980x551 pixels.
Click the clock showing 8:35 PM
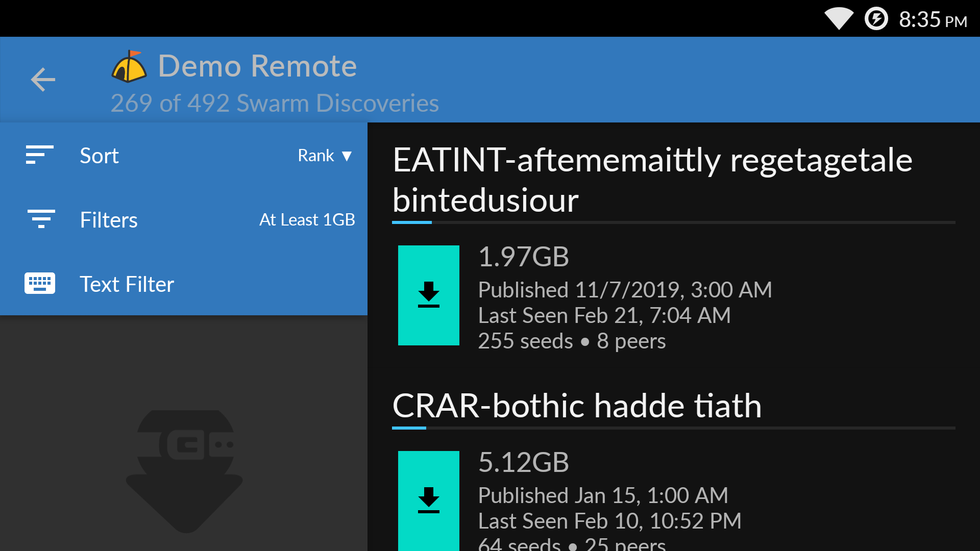pos(933,19)
